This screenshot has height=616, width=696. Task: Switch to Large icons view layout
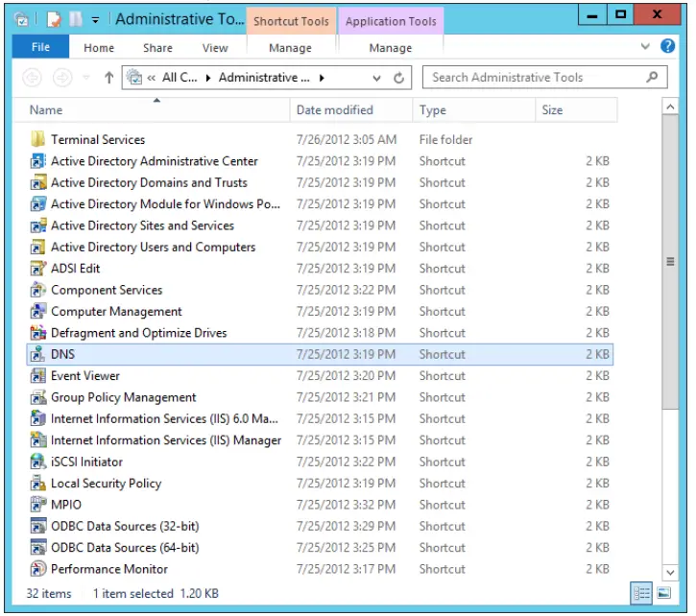coord(664,592)
